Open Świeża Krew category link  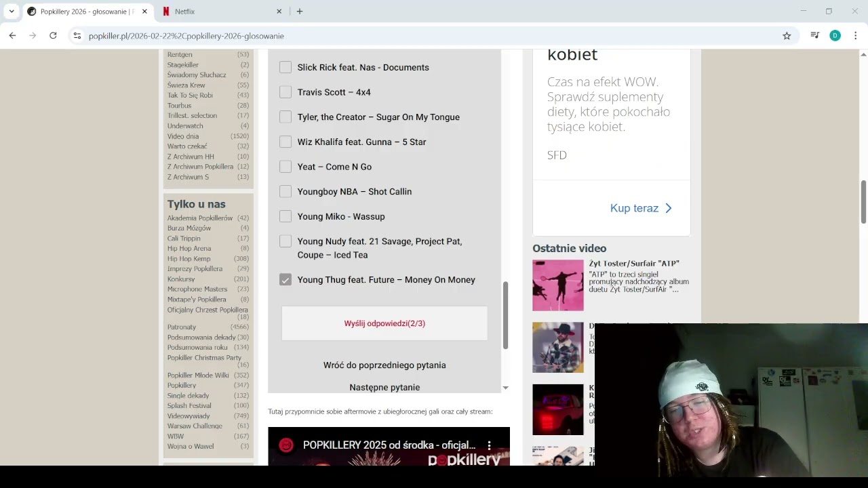coord(186,85)
